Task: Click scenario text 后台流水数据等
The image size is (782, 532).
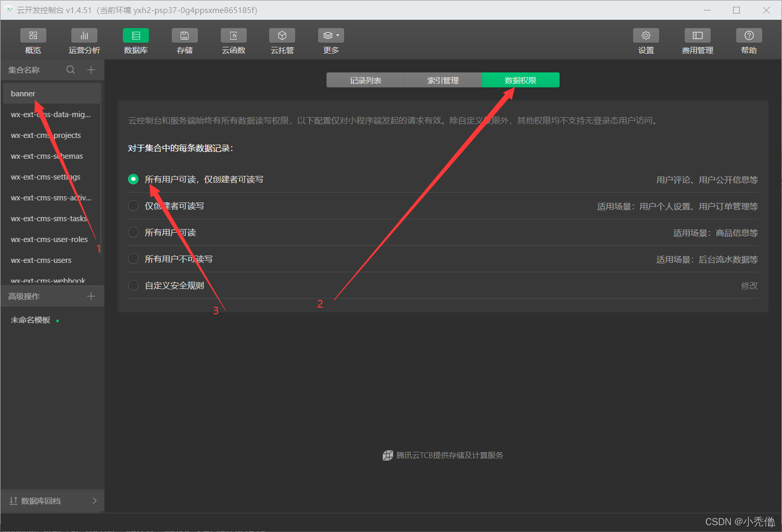Action: click(x=728, y=259)
